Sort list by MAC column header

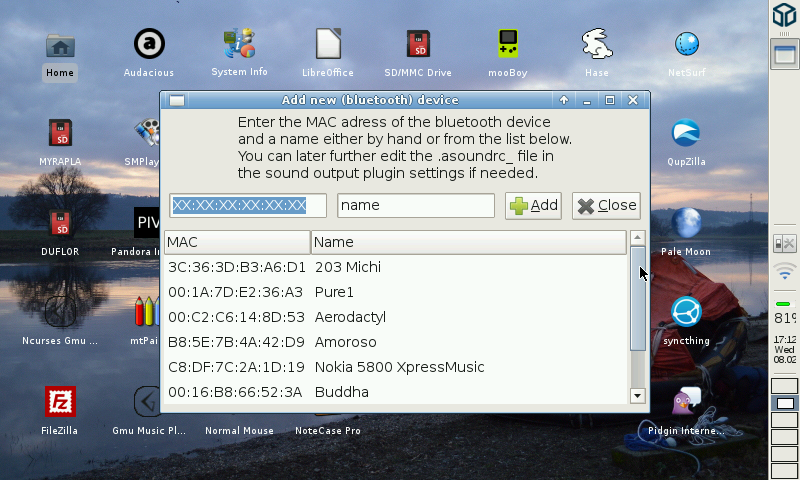click(x=237, y=242)
